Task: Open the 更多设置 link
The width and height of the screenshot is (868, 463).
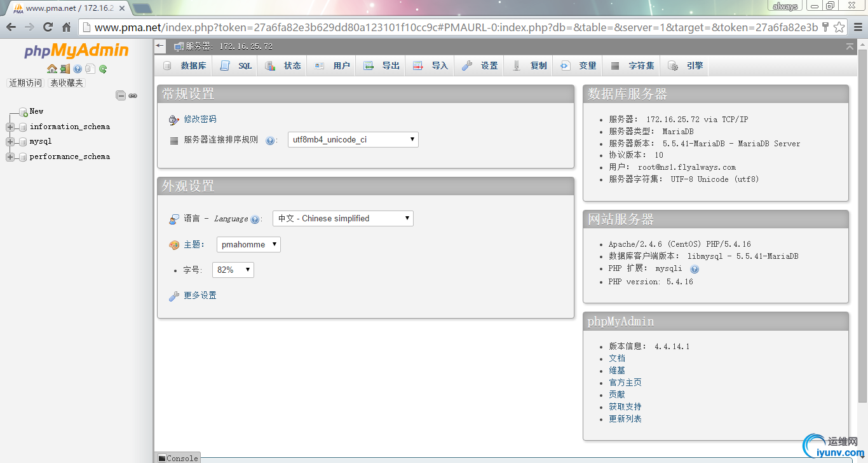Action: click(x=200, y=295)
